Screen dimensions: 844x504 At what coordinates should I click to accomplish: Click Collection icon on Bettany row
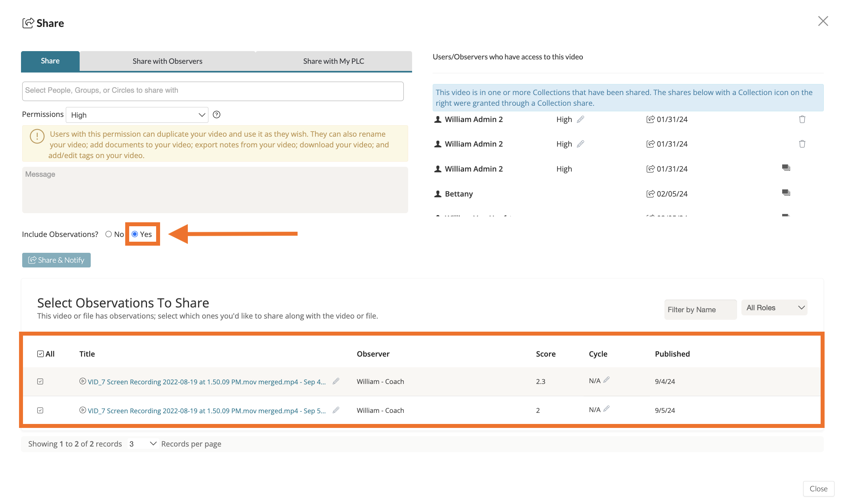(786, 193)
